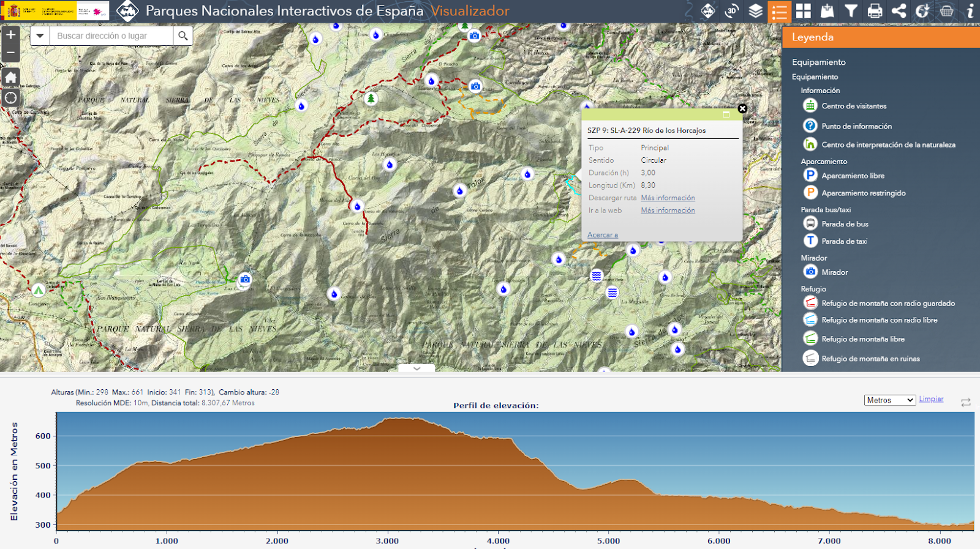Click Limpiar to clear profile
The height and width of the screenshot is (549, 980).
pyautogui.click(x=931, y=399)
